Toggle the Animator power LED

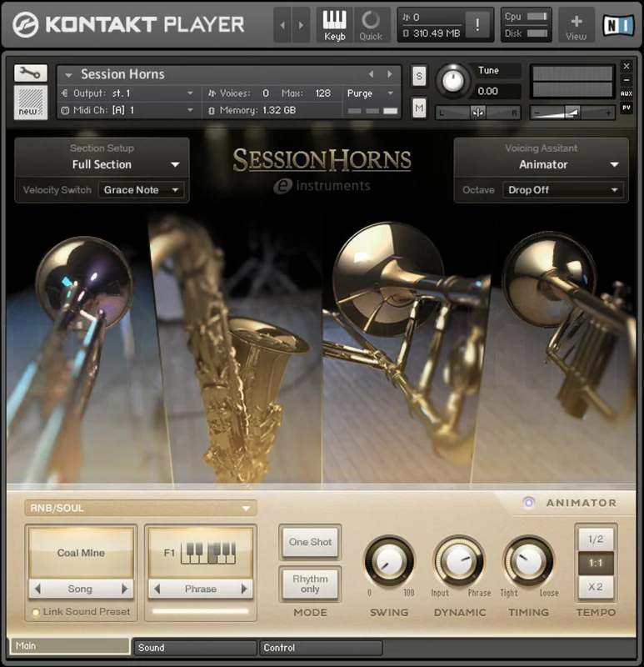528,503
